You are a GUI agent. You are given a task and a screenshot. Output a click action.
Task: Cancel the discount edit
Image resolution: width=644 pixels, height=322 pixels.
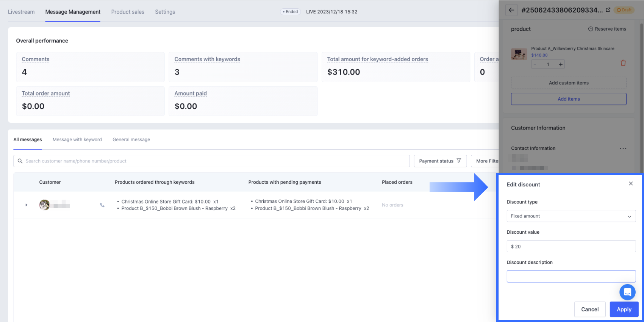tap(590, 309)
